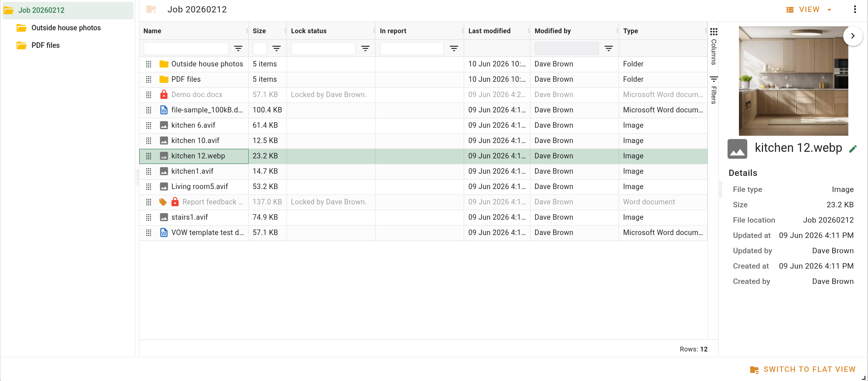This screenshot has width=868, height=381.
Task: Click the Word document type cell
Action: tap(649, 202)
